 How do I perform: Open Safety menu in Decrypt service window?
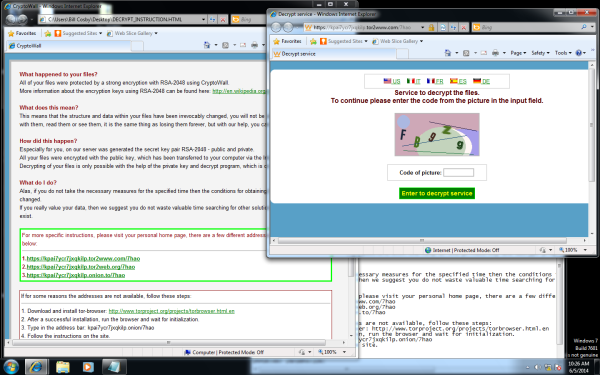540,53
